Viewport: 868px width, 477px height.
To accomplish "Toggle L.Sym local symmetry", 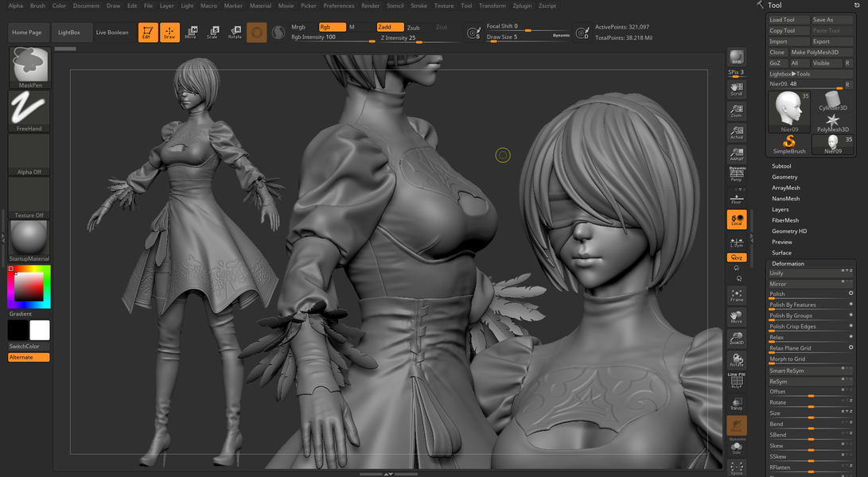I will pyautogui.click(x=736, y=242).
